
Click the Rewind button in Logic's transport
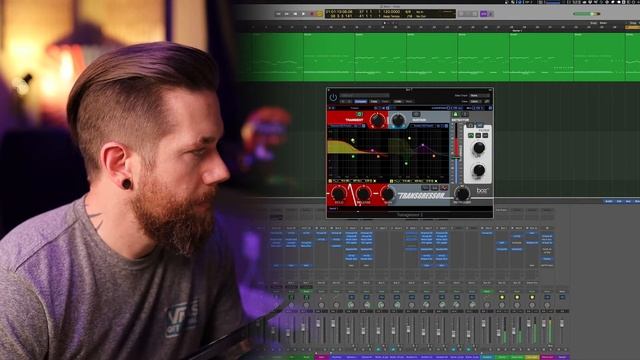(x=278, y=14)
